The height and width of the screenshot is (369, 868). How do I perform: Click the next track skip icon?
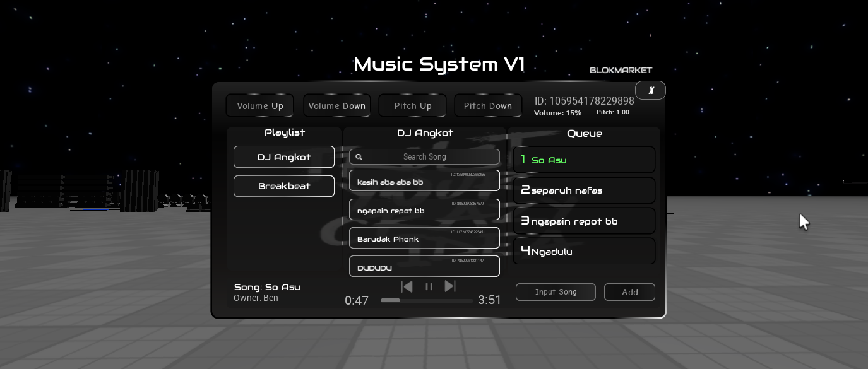click(450, 286)
